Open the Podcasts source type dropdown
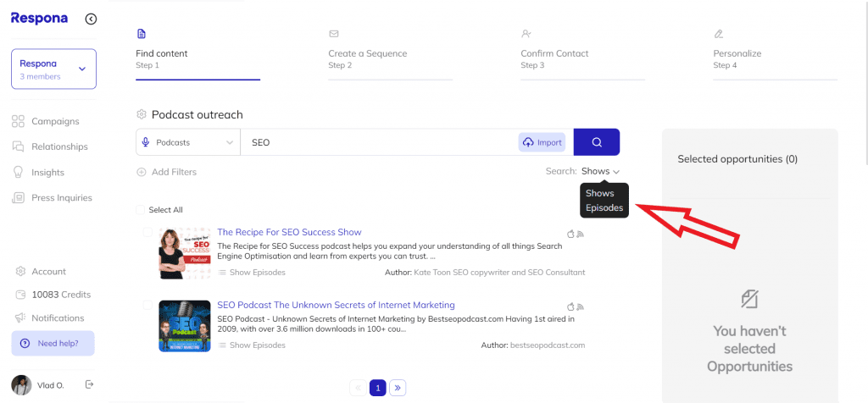 click(187, 142)
